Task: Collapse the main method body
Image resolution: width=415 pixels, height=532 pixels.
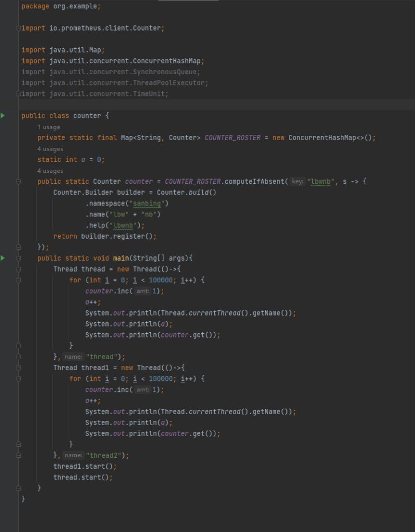Action: click(18, 258)
